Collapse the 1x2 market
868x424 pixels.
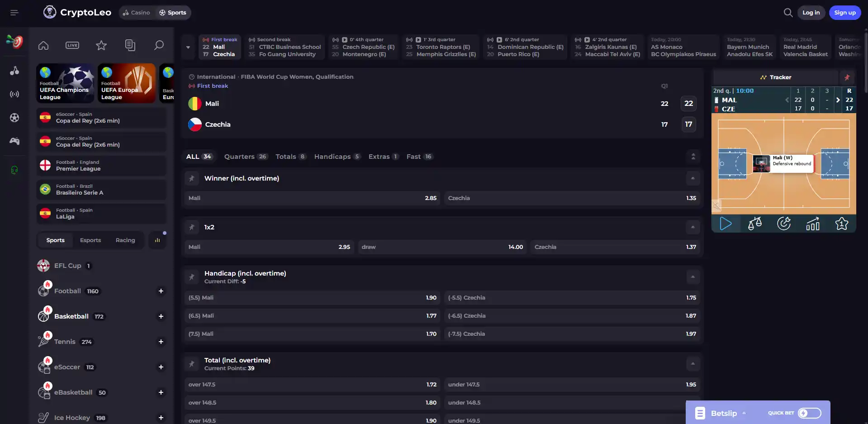[693, 227]
